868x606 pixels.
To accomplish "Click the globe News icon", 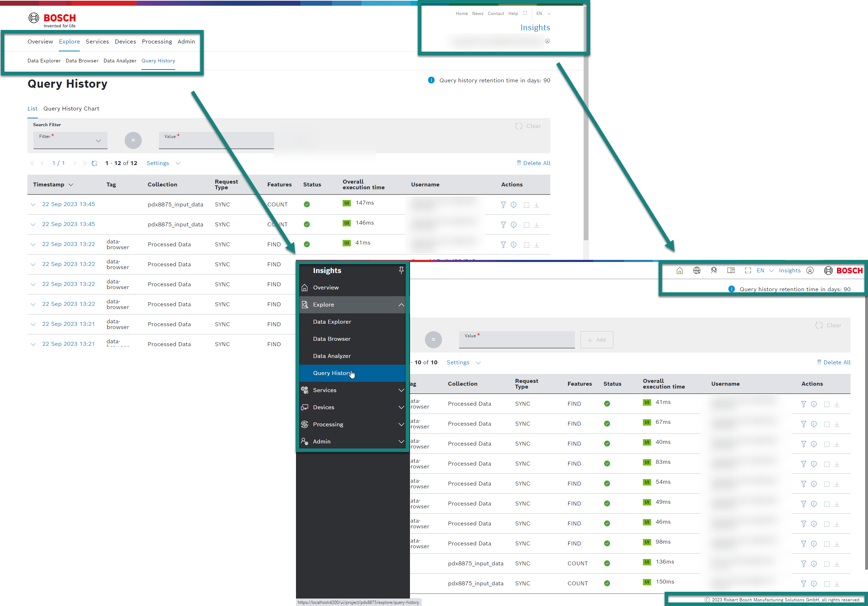I will [x=696, y=271].
